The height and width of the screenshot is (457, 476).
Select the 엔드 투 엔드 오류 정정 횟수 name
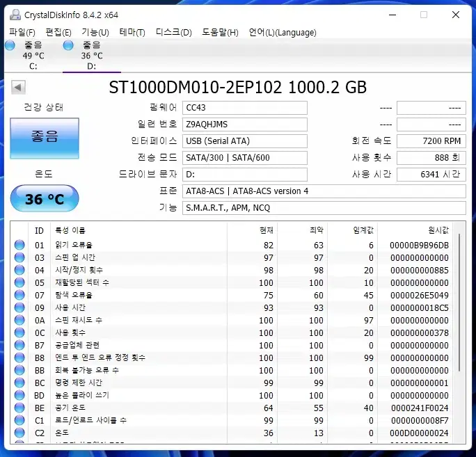(100, 358)
